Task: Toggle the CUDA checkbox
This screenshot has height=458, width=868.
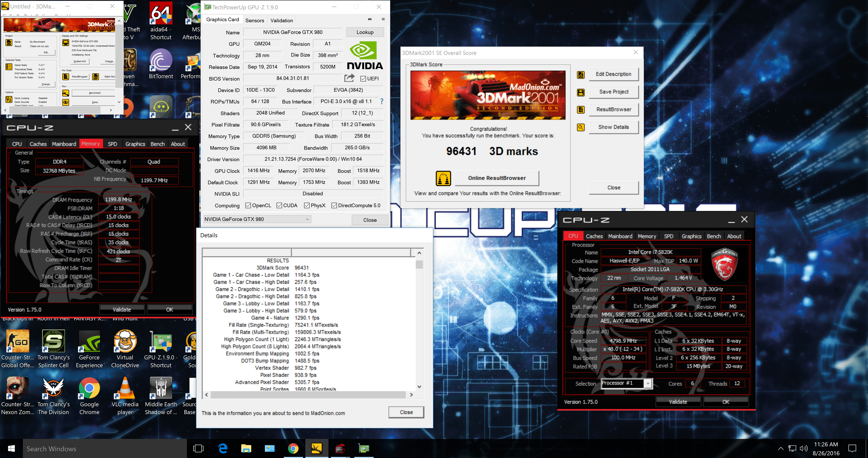Action: (279, 205)
